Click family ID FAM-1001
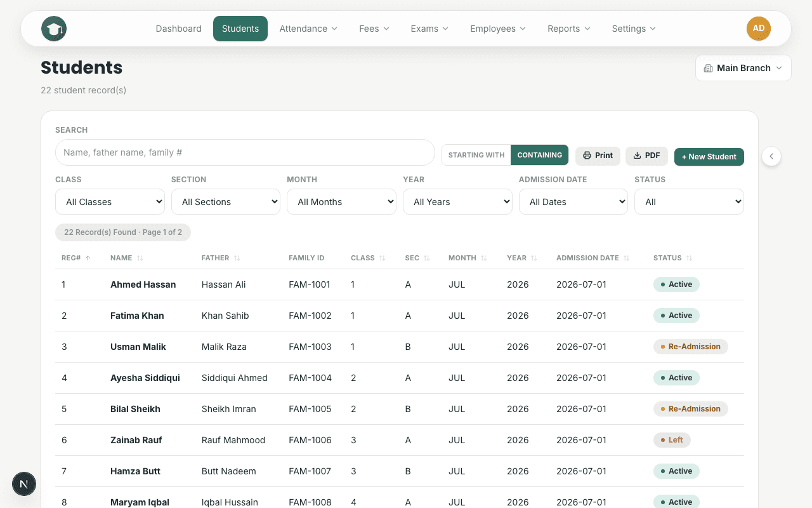 coord(310,284)
